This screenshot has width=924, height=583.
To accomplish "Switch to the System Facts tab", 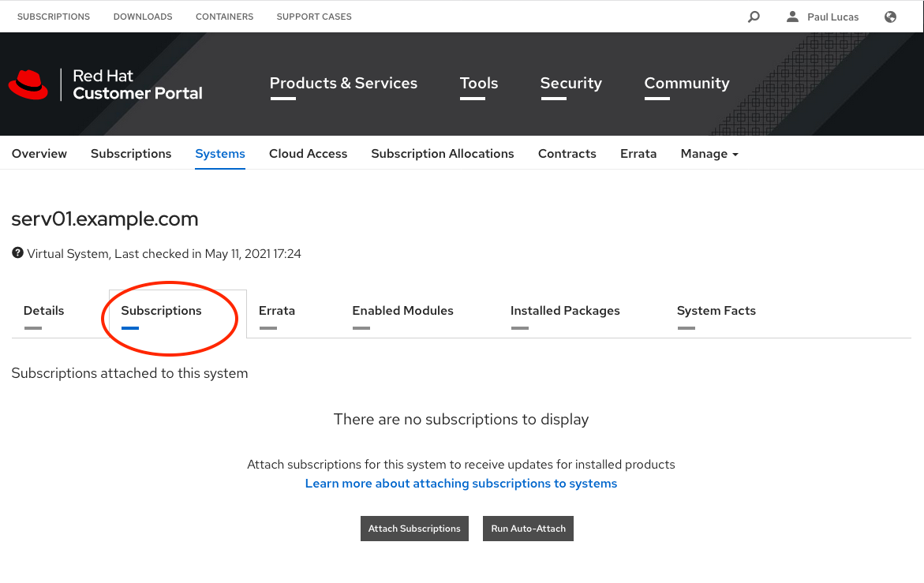I will (x=716, y=311).
